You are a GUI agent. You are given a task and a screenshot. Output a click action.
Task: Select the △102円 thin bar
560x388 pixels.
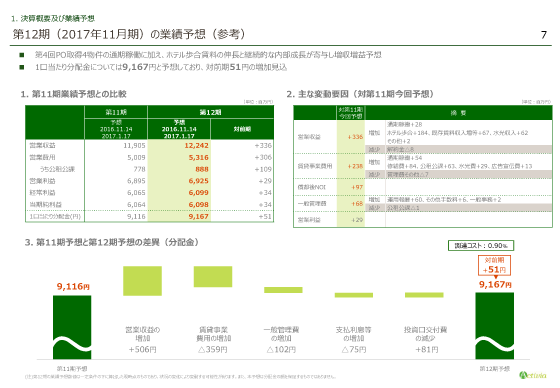[283, 290]
